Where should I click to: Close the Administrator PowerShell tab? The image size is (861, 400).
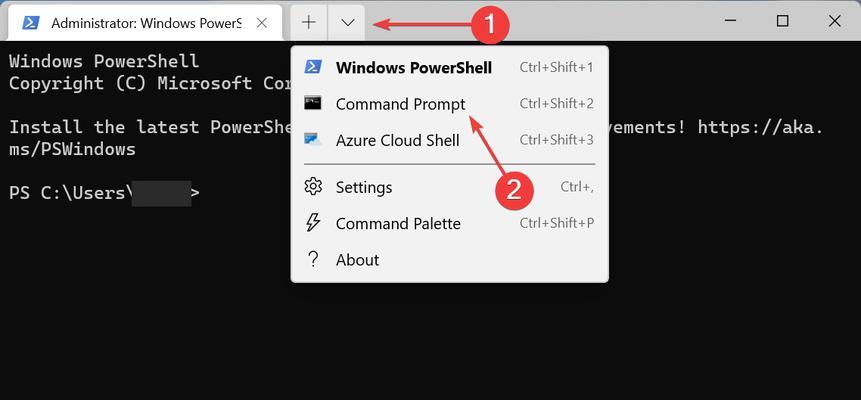tap(262, 23)
